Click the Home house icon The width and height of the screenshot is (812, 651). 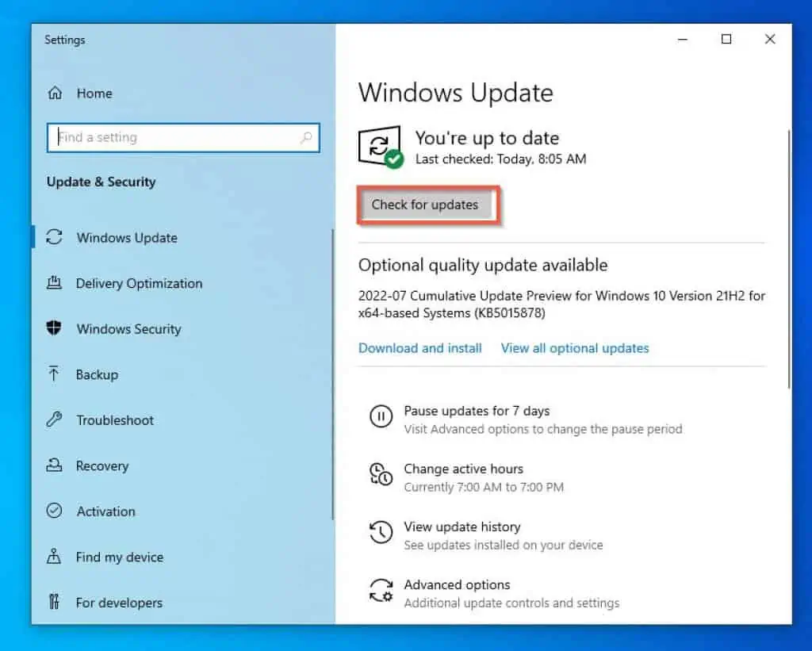55,94
